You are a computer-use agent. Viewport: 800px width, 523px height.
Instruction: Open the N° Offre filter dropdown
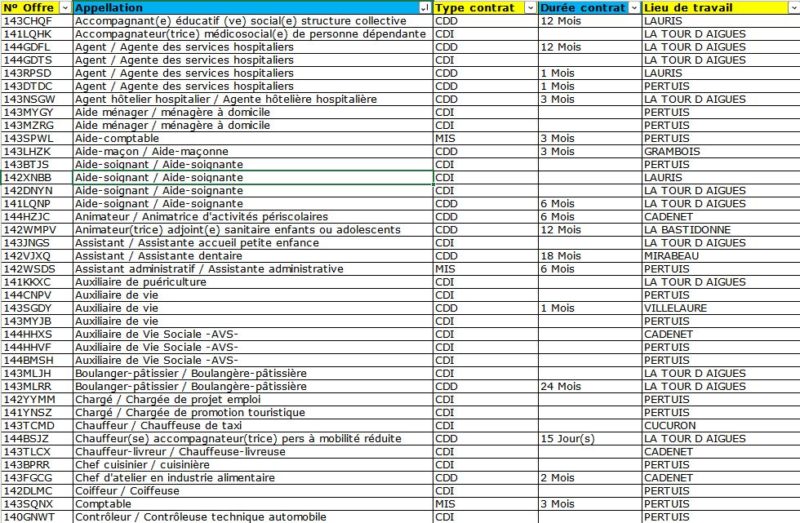[x=65, y=8]
